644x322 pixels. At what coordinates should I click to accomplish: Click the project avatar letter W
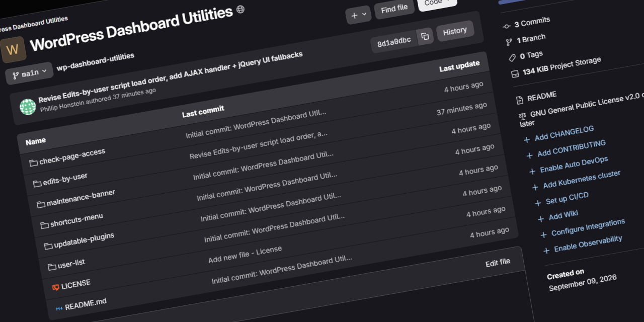[x=13, y=49]
